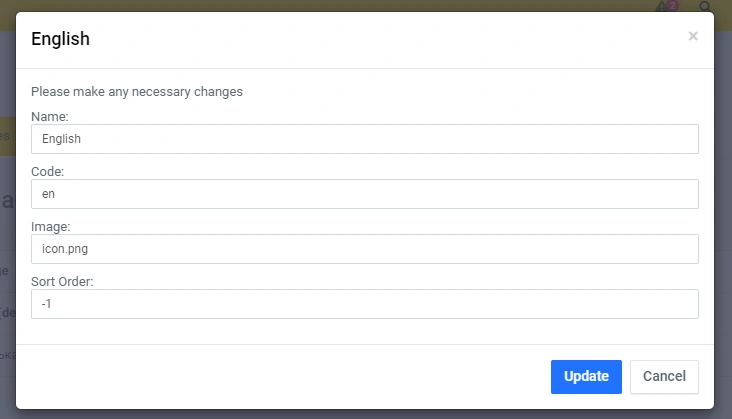Click the "Sort Order:" field label
This screenshot has height=419, width=732.
tap(62, 282)
